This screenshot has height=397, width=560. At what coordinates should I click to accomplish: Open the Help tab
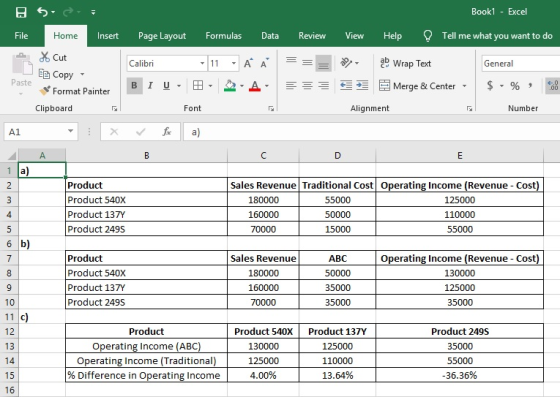pos(392,36)
